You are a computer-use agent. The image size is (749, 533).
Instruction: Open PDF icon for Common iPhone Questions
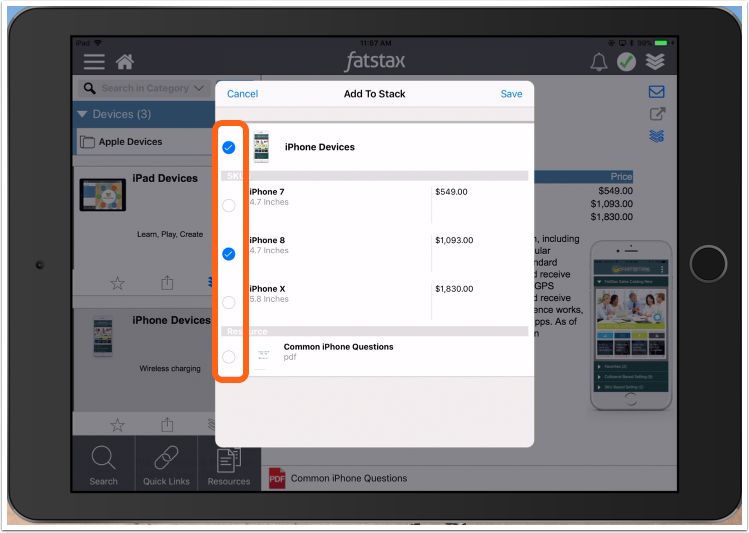tap(277, 478)
